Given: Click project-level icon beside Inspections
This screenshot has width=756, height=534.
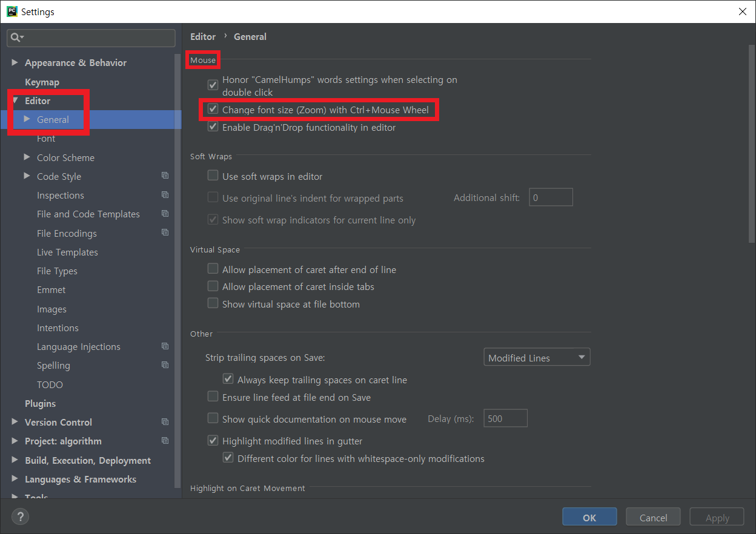Looking at the screenshot, I should coord(165,195).
